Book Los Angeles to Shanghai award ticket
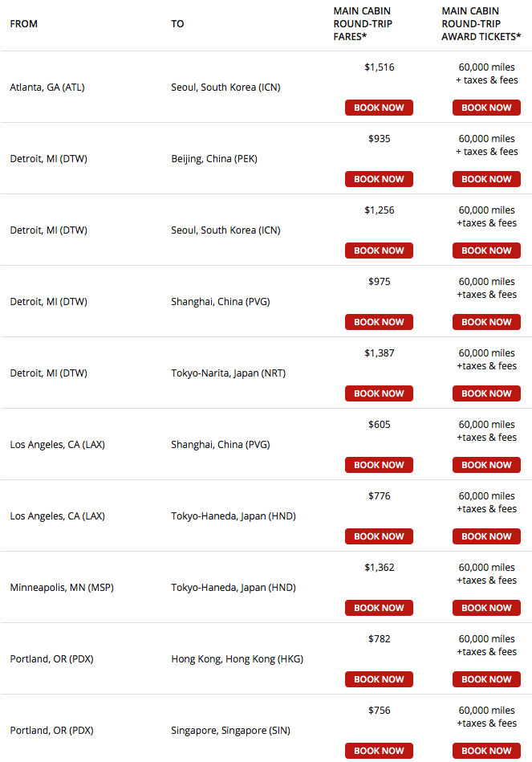 pos(486,465)
